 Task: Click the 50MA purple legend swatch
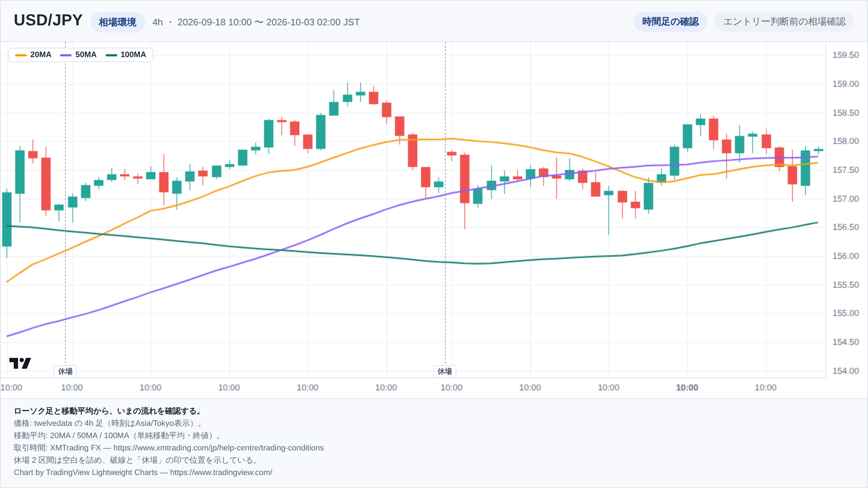point(66,55)
